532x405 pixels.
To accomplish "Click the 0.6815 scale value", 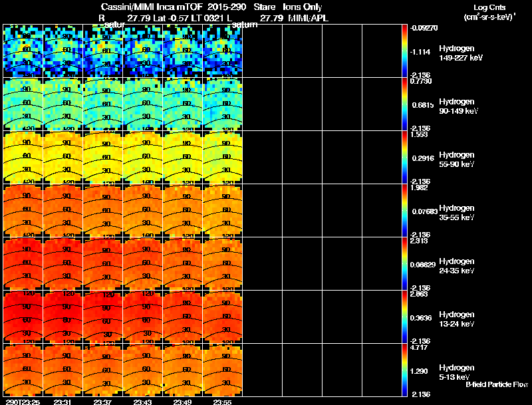I will pos(423,105).
